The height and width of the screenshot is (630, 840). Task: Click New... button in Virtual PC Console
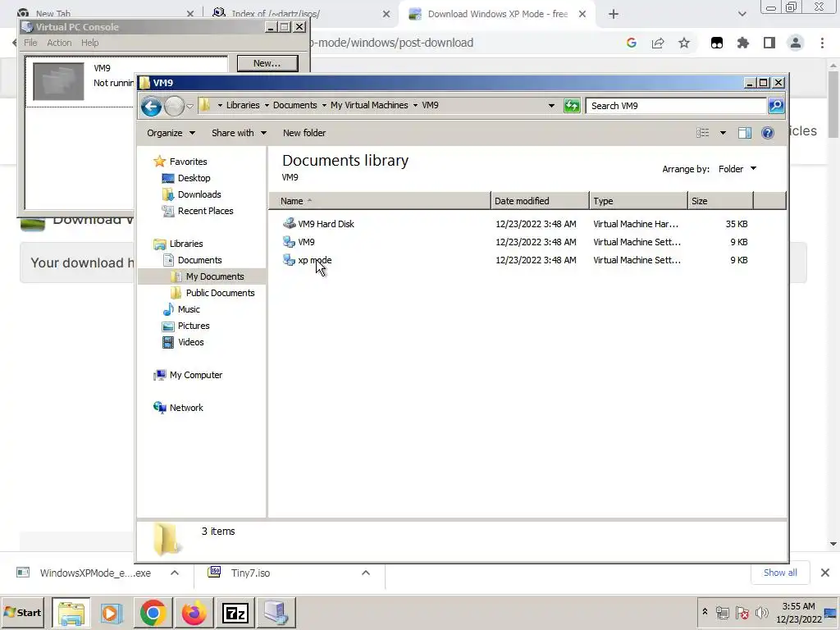tap(267, 63)
